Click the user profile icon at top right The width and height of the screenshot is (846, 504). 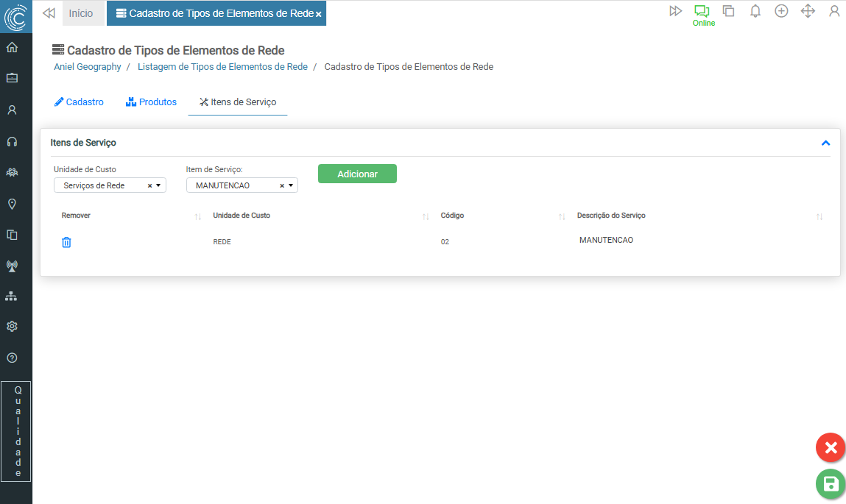(x=833, y=11)
